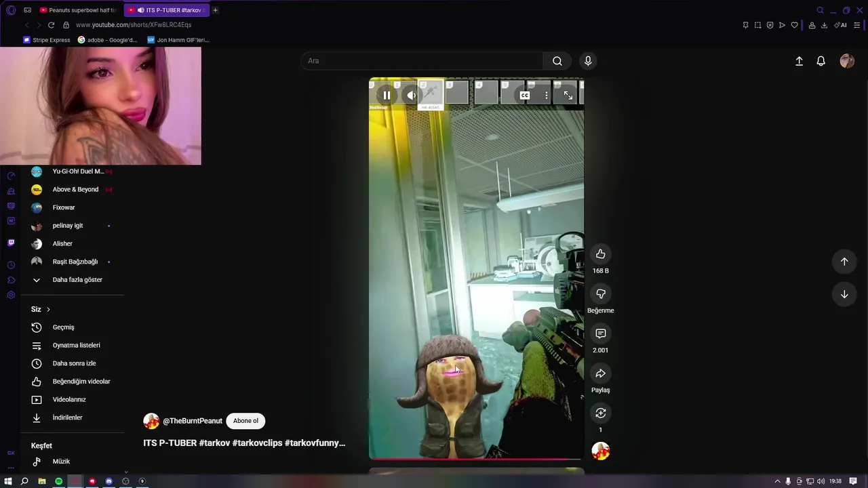Go to the next Short
Viewport: 868px width, 488px height.
tap(844, 294)
